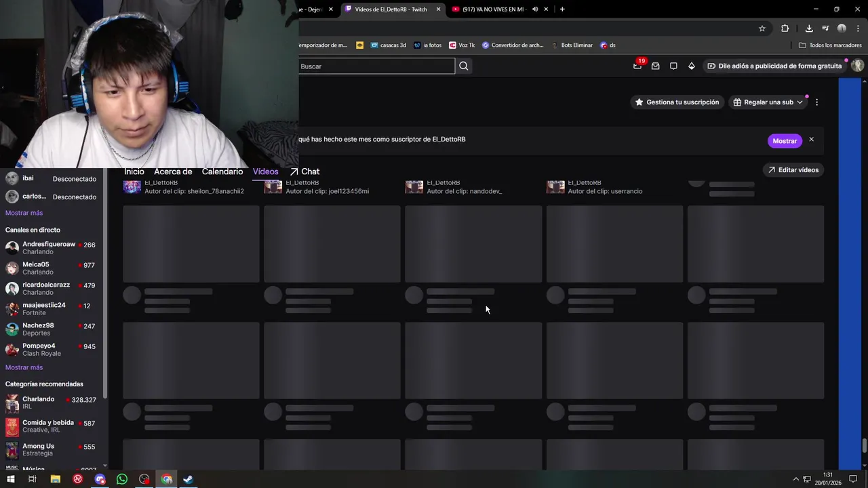Image resolution: width=868 pixels, height=488 pixels.
Task: Open Twitch notifications inbox with 19 badge
Action: (x=637, y=66)
